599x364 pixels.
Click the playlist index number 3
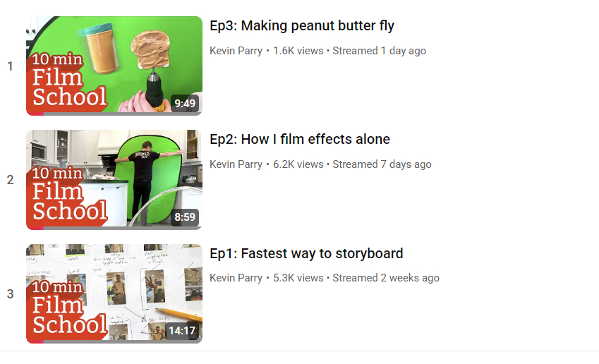coord(11,293)
